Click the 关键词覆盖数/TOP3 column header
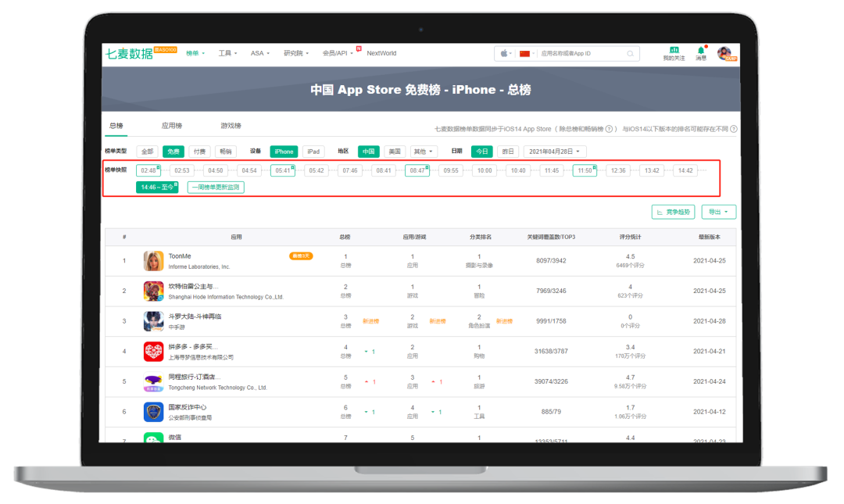 (x=551, y=238)
